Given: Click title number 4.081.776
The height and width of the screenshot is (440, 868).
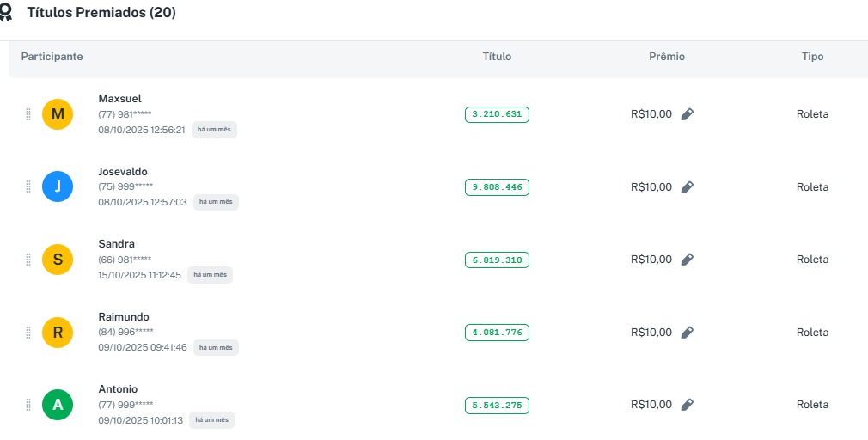Looking at the screenshot, I should coord(497,333).
